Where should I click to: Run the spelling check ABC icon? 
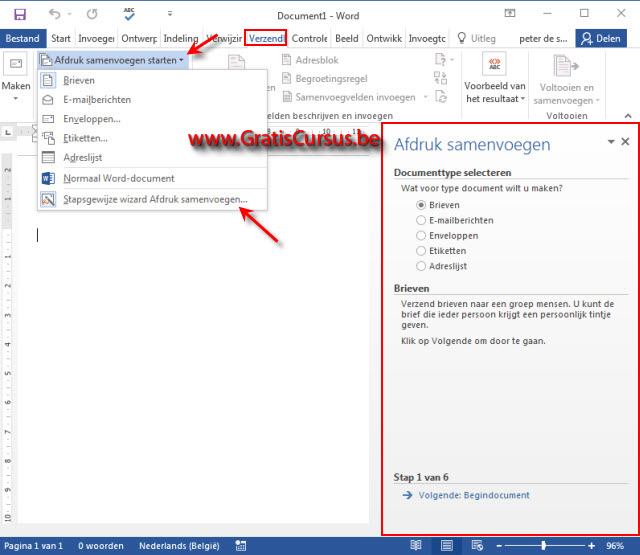coord(129,14)
